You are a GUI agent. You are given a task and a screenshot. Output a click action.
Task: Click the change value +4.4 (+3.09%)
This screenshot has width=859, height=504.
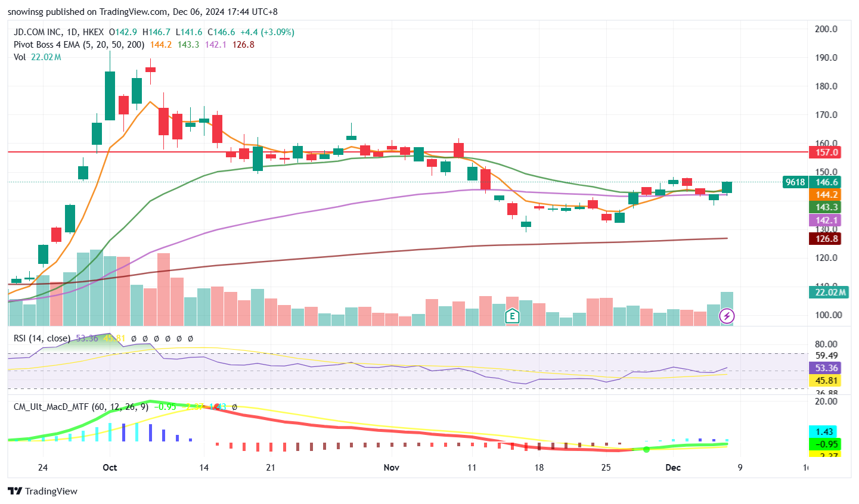click(x=268, y=32)
